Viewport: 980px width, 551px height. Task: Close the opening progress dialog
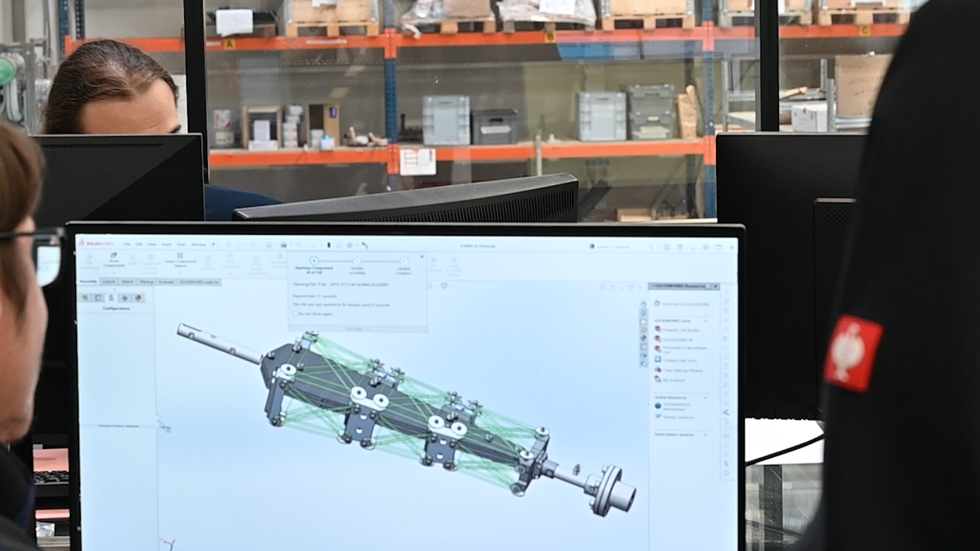(x=422, y=257)
